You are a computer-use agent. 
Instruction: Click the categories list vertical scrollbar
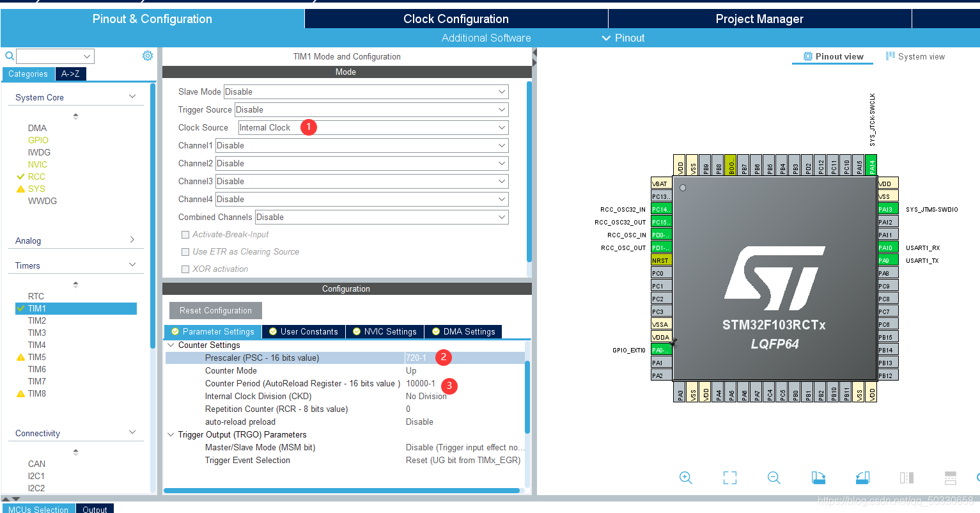coord(153,216)
